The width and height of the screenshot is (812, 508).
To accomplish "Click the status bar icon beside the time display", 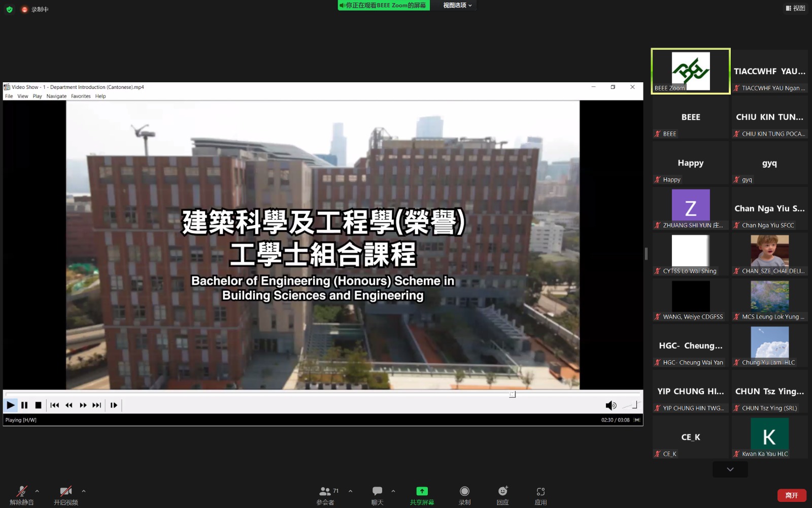I will click(x=637, y=420).
